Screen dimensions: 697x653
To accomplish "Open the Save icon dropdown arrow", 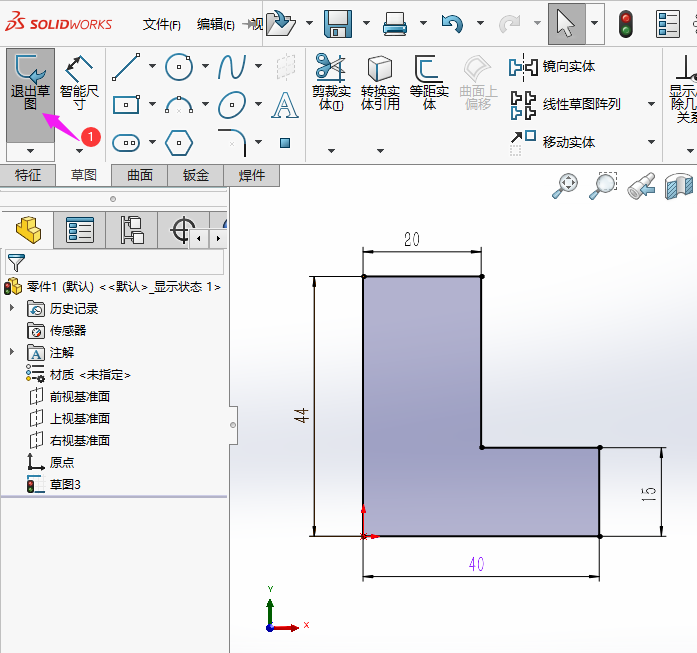I will click(366, 23).
